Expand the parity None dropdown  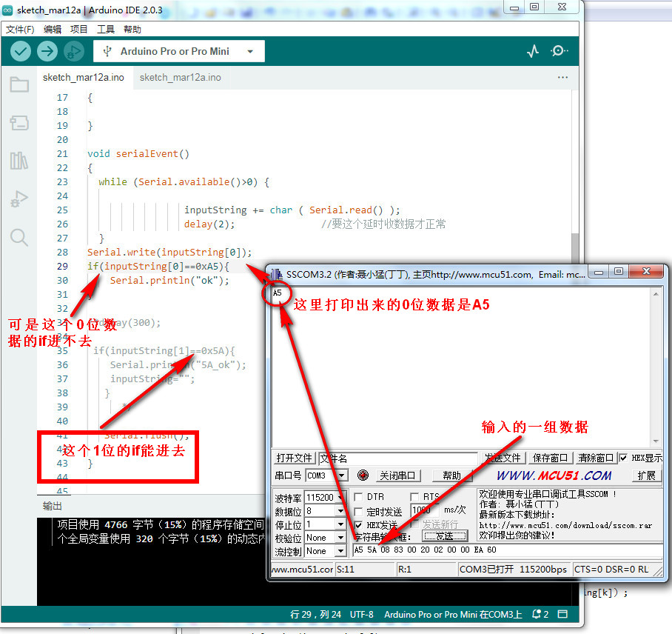340,538
